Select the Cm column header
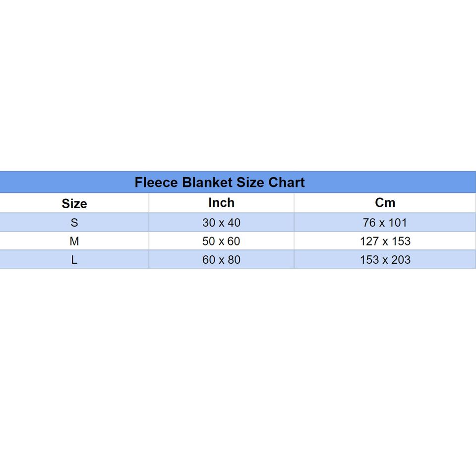Viewport: 476px width, 476px height. (x=385, y=203)
